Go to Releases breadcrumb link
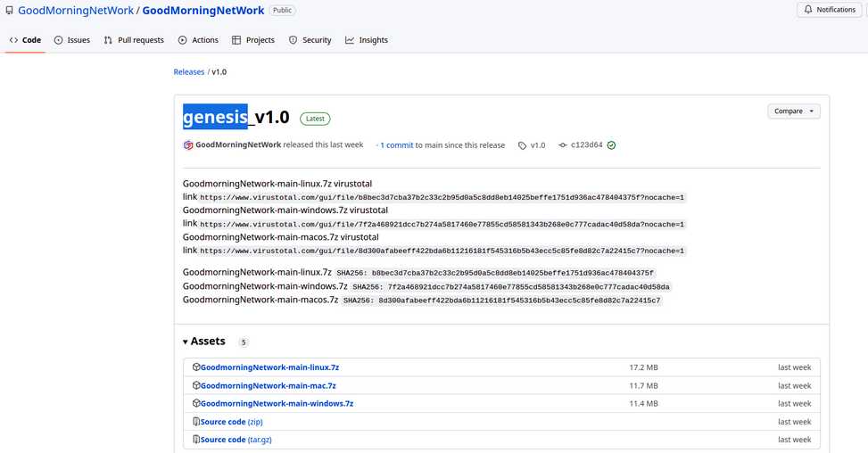 (x=189, y=72)
